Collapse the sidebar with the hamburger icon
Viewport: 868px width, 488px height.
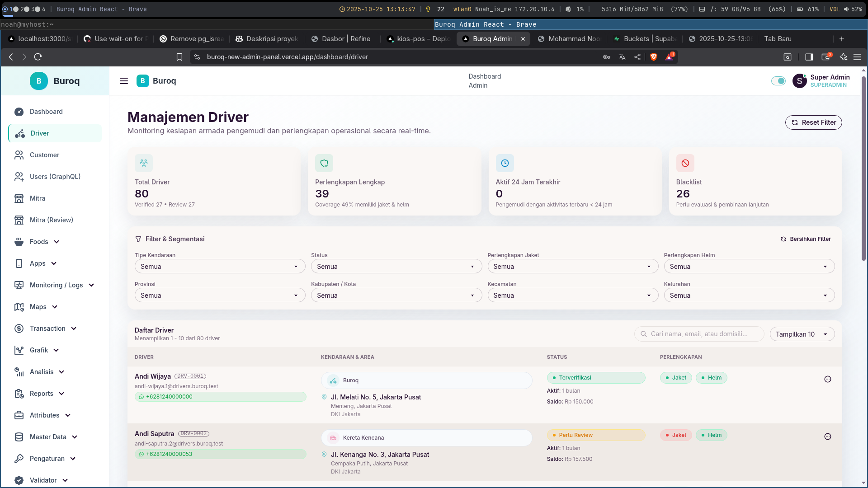click(x=123, y=81)
